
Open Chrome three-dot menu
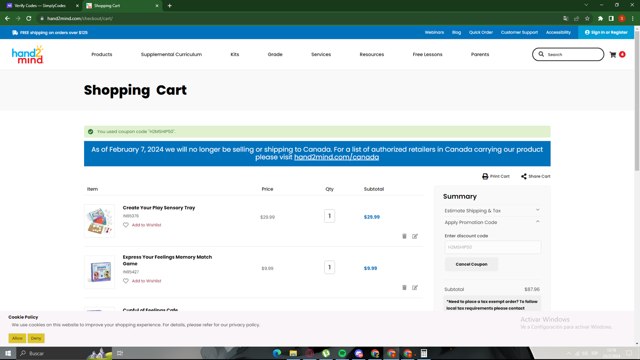633,18
